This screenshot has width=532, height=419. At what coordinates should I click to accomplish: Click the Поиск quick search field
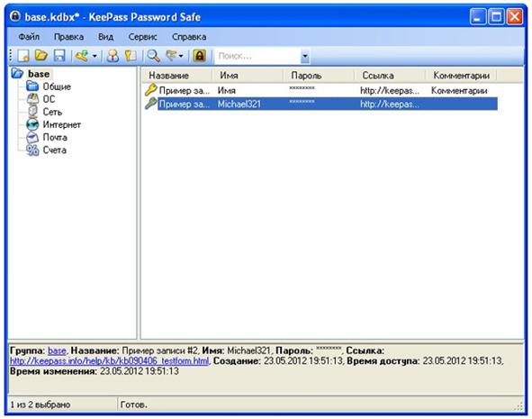coord(257,56)
